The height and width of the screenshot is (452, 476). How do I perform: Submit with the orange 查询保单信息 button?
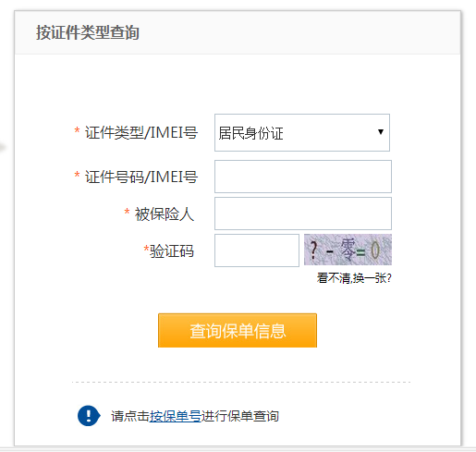click(x=238, y=331)
